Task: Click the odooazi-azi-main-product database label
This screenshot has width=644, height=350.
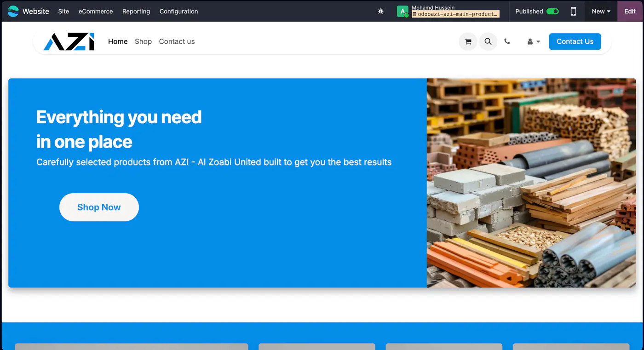Action: click(455, 14)
